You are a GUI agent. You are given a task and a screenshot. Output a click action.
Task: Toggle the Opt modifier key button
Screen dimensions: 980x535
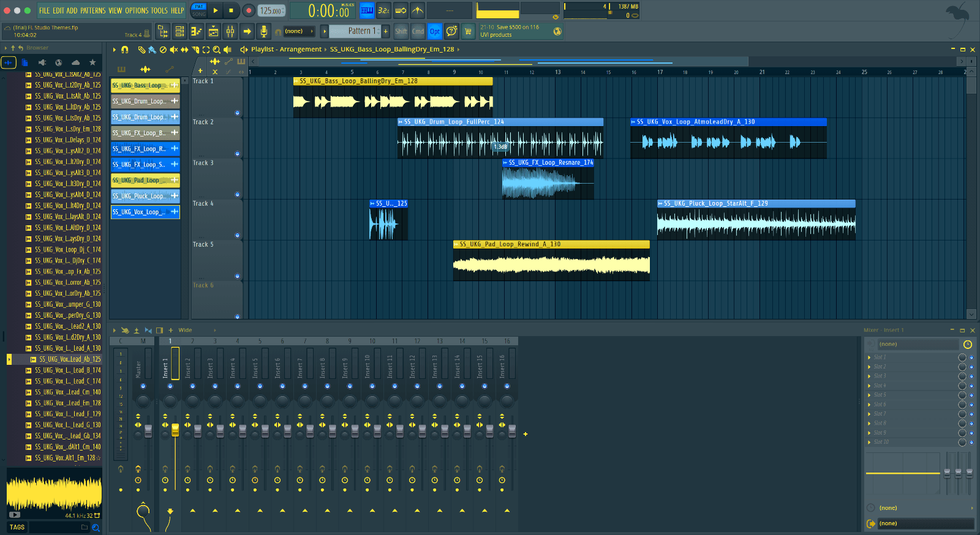coord(434,31)
